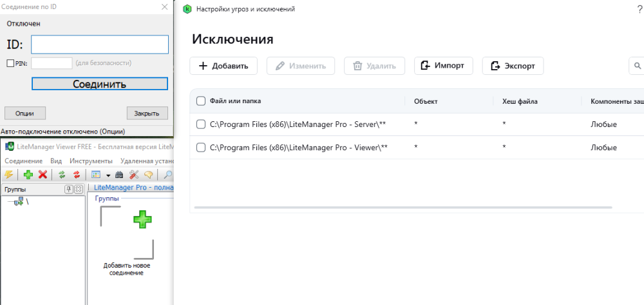
Task: Click the question mark help icon
Action: [639, 9]
